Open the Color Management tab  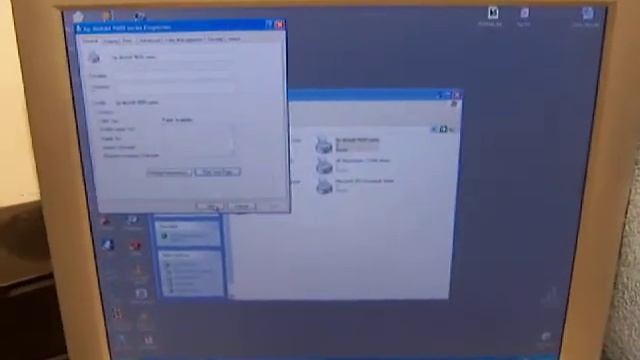[184, 40]
